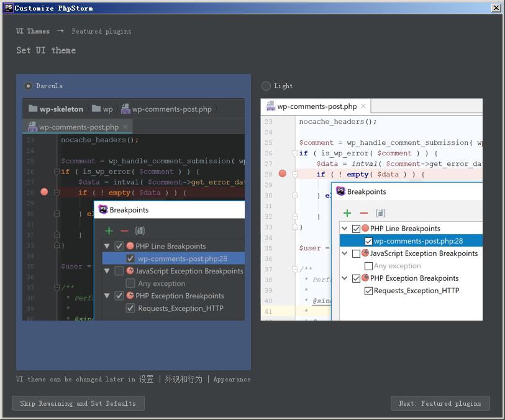Click code fold marker on line 26 in Light preview

[295, 153]
